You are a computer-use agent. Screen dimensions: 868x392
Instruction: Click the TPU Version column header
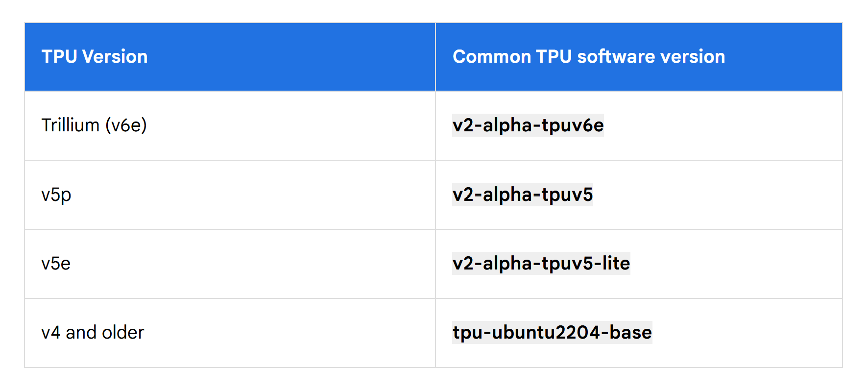click(230, 57)
